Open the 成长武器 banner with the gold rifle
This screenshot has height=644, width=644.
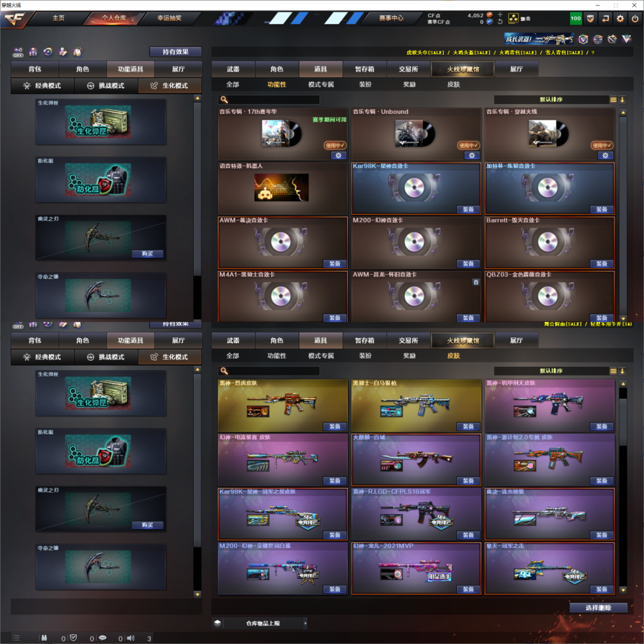(x=539, y=39)
